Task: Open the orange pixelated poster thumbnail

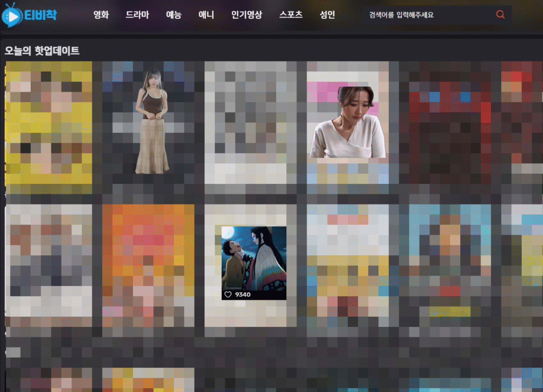Action: click(x=148, y=265)
